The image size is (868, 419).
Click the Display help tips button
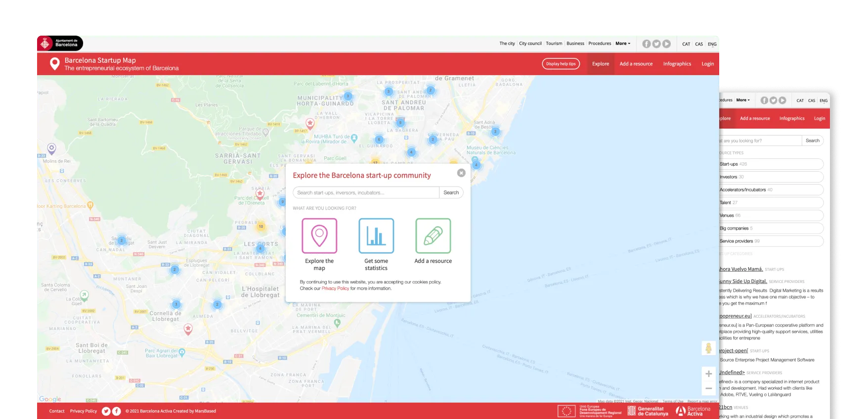561,64
